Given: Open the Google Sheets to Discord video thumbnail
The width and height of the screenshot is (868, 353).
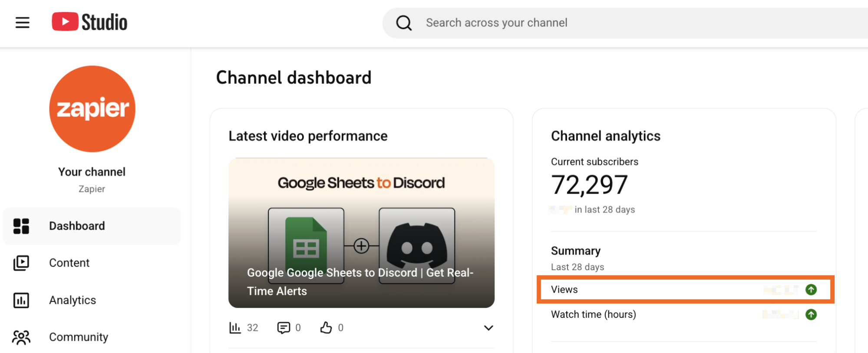Looking at the screenshot, I should coord(361,233).
